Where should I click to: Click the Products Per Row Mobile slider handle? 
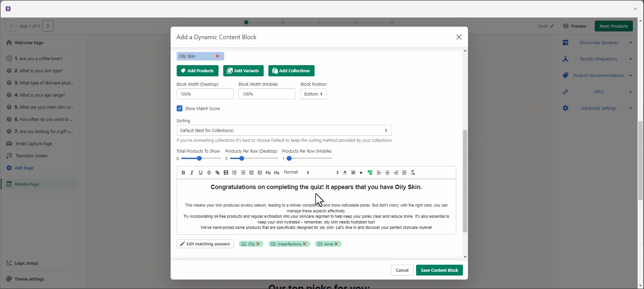[x=289, y=158]
